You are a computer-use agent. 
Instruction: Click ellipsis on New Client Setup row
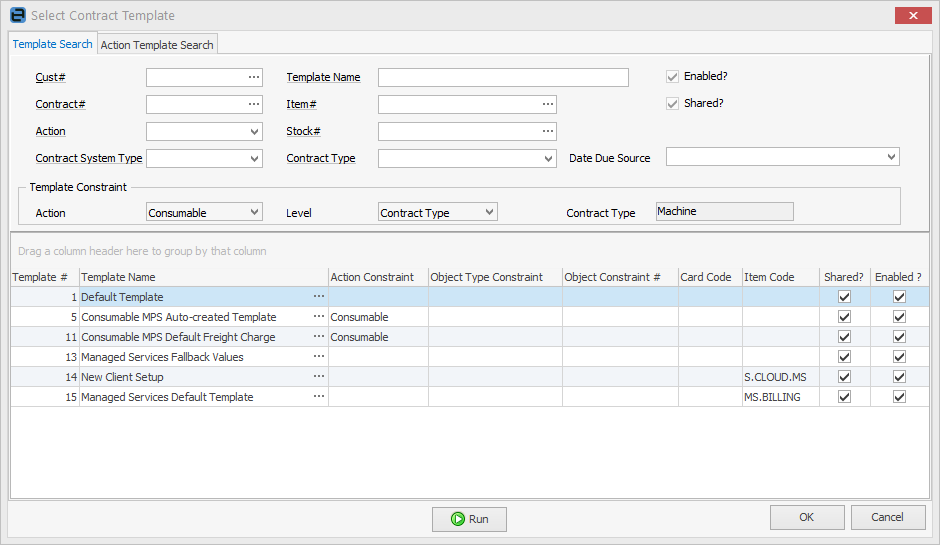click(319, 377)
